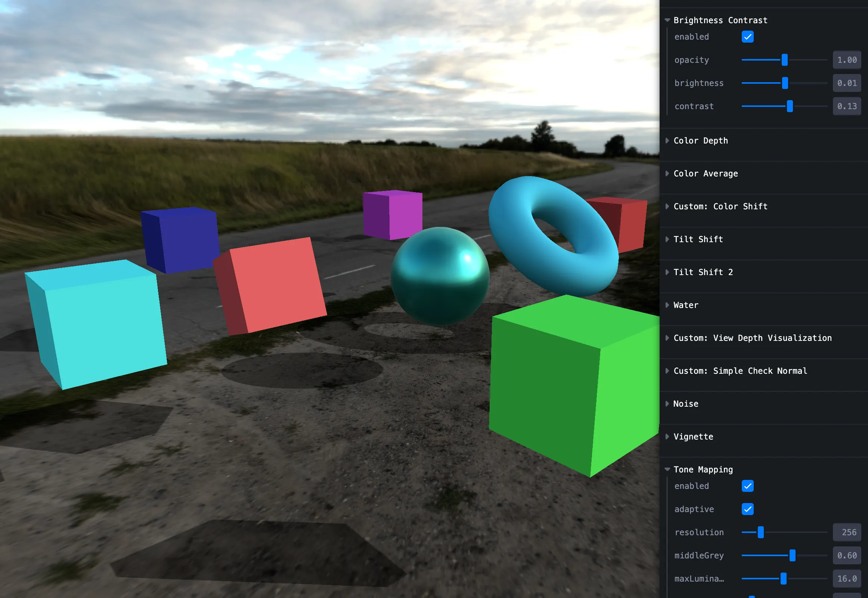Image resolution: width=868 pixels, height=598 pixels.
Task: Click the middleGrey value field 0.60
Action: (846, 555)
